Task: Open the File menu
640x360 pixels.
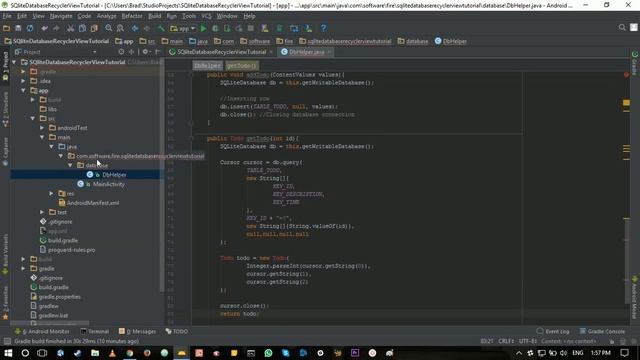Action: point(7,16)
